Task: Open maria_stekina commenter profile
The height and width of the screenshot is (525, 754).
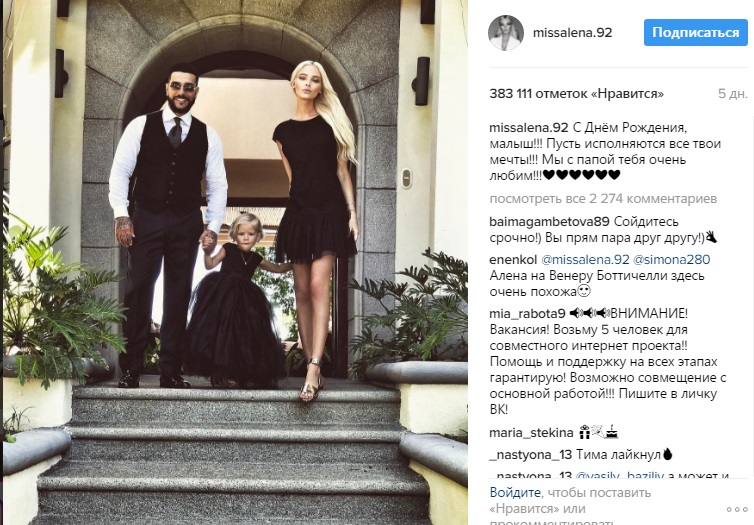Action: 531,433
